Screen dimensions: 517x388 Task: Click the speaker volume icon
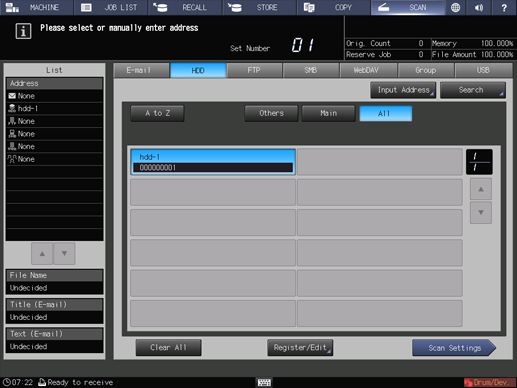tap(479, 7)
